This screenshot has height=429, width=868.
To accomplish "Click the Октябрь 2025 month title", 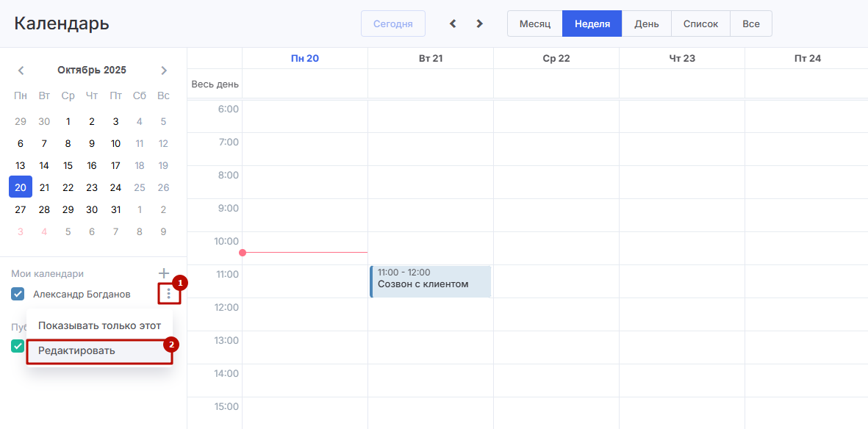I will pyautogui.click(x=92, y=71).
